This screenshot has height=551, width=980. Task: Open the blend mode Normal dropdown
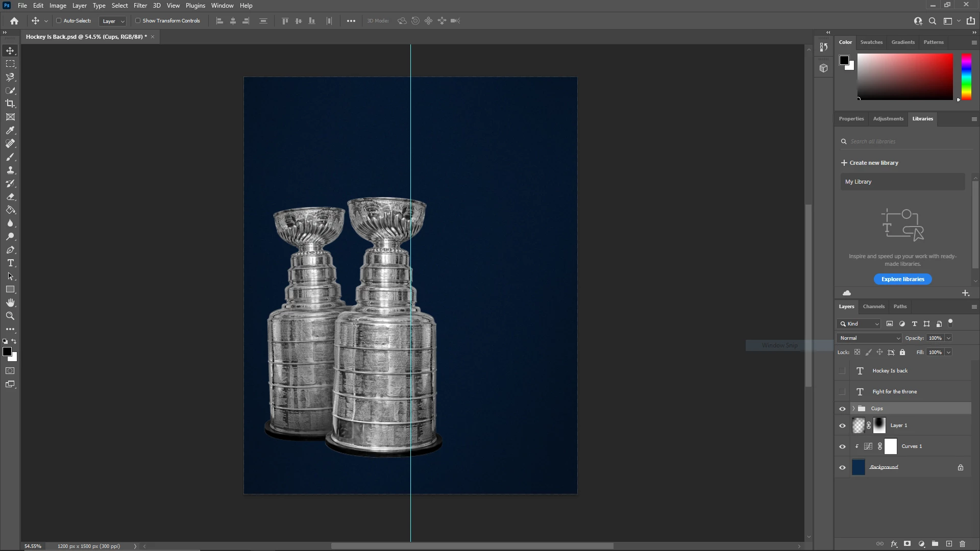[869, 338]
